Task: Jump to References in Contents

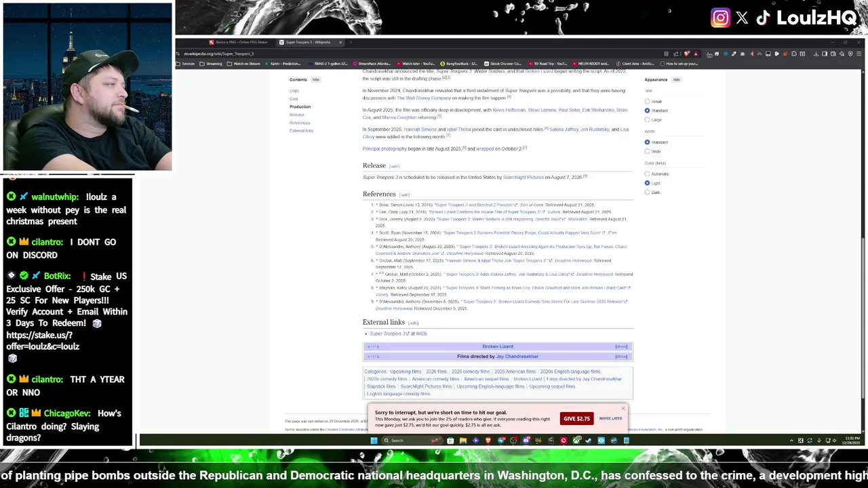Action: coord(300,123)
